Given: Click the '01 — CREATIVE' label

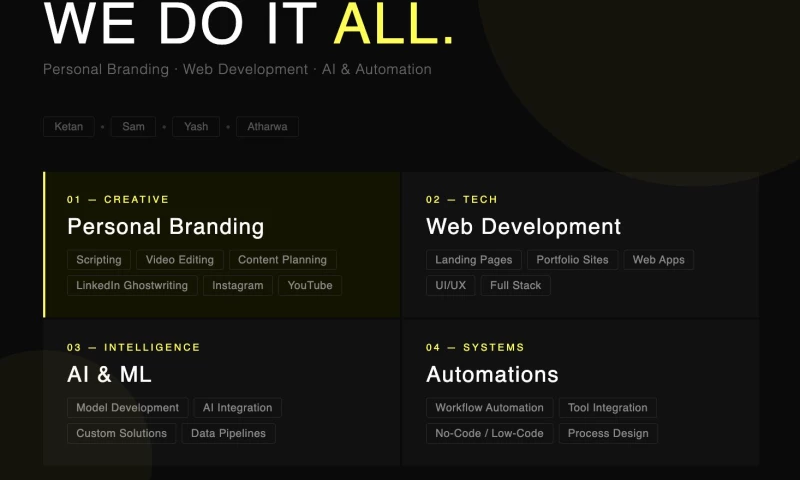Looking at the screenshot, I should pos(118,199).
